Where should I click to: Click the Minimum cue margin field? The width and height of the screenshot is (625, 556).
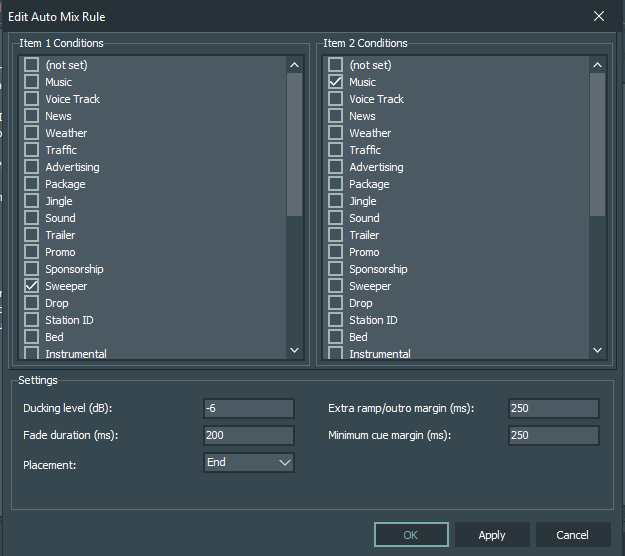[x=553, y=435]
